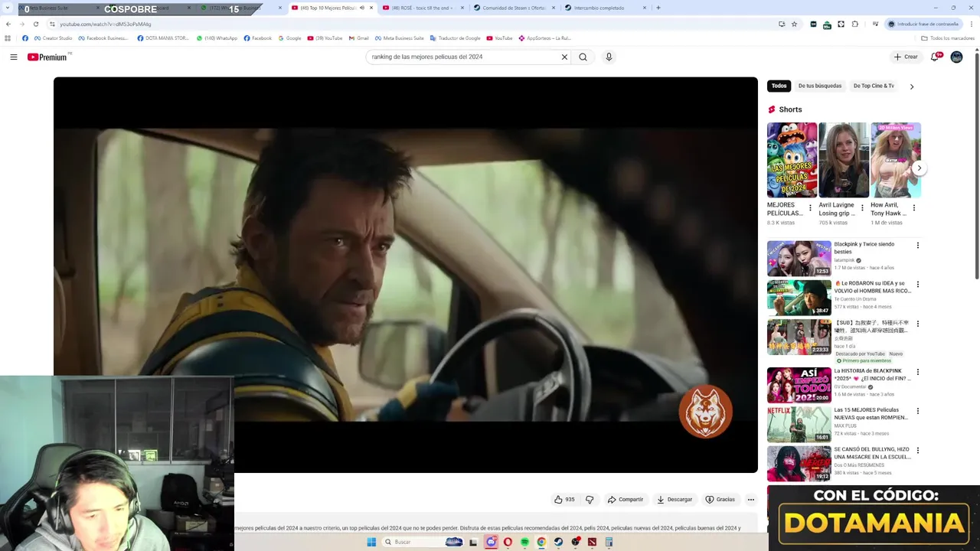Start voice search with the microphone icon
The width and height of the screenshot is (980, 551).
[609, 57]
